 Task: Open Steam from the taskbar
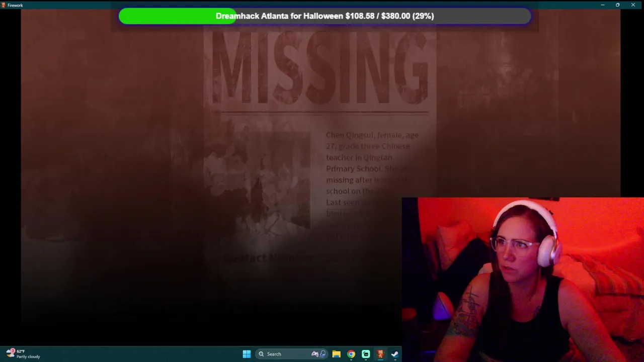[395, 354]
